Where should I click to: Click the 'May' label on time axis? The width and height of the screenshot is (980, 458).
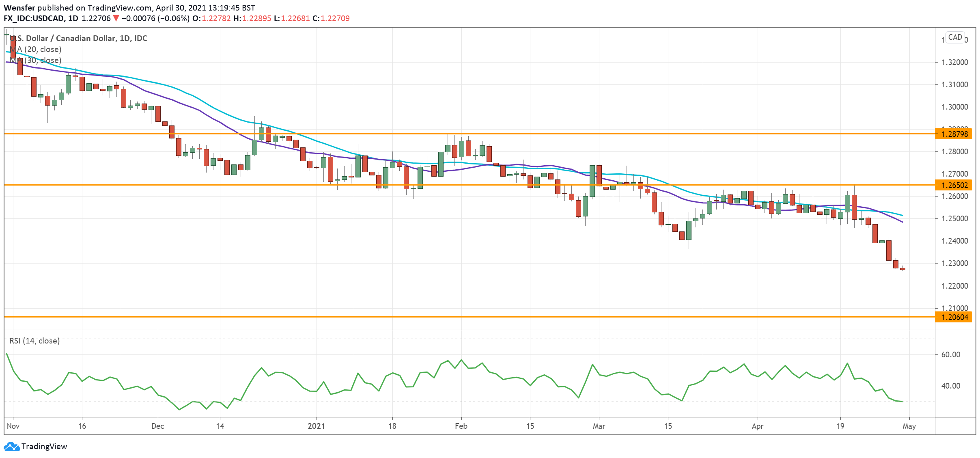(909, 426)
